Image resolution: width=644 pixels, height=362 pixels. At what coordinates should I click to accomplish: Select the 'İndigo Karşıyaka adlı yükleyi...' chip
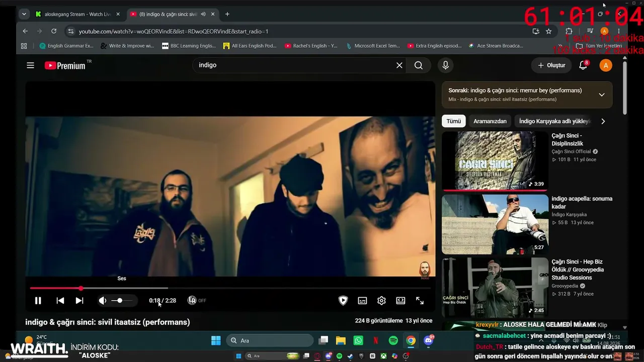554,121
